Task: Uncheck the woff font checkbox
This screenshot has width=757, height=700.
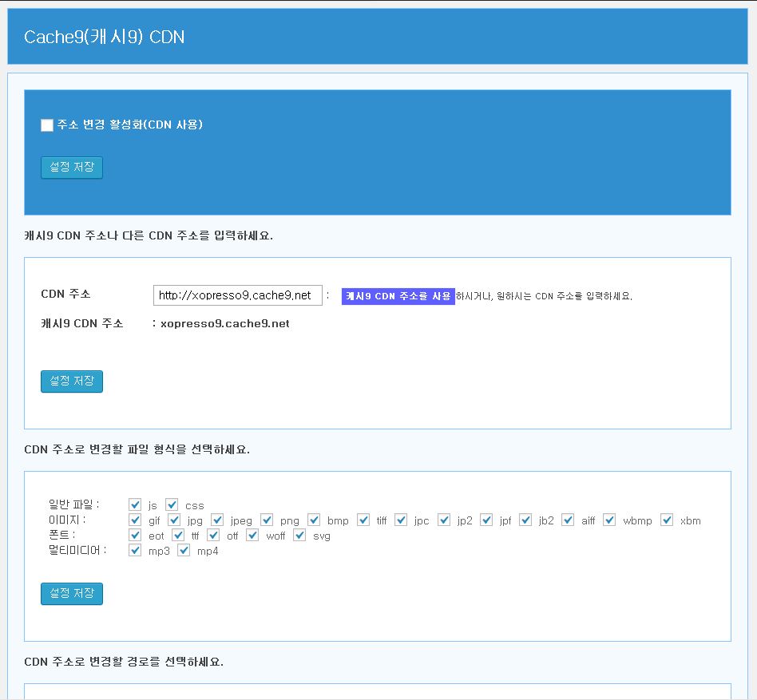Action: [252, 535]
